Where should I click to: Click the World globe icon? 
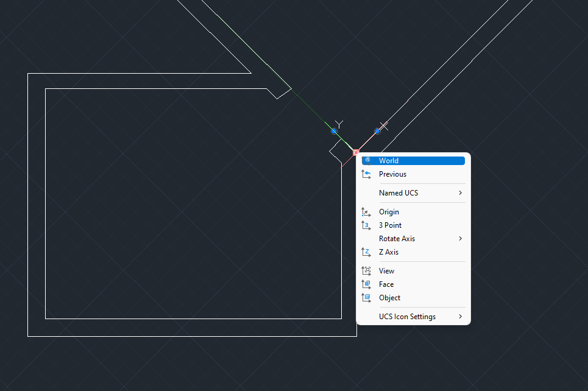point(368,160)
